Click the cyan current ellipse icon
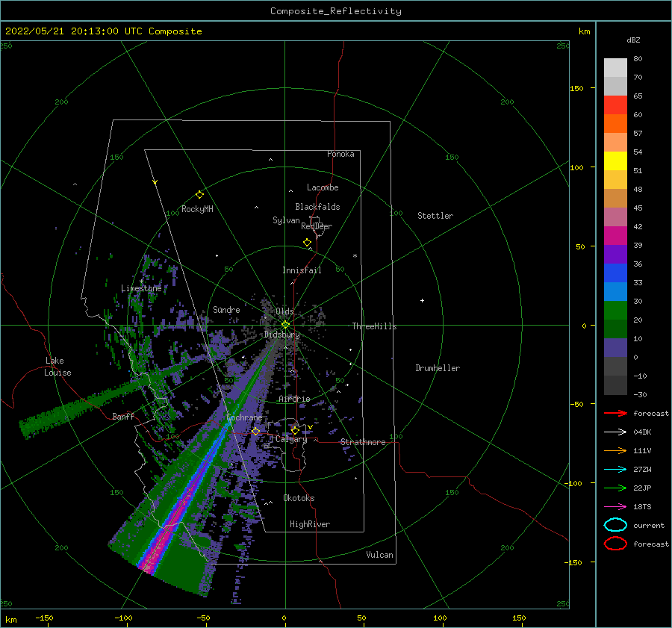The width and height of the screenshot is (672, 628). coord(615,525)
